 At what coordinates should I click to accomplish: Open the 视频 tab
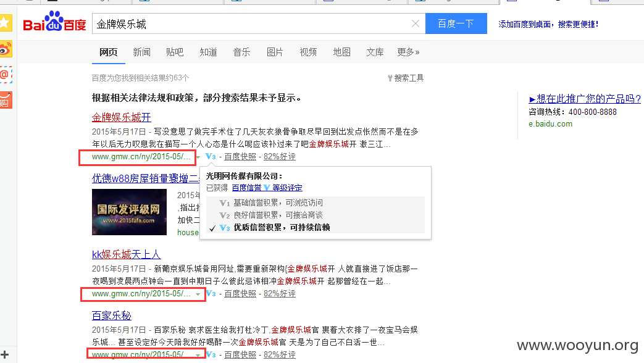point(308,52)
